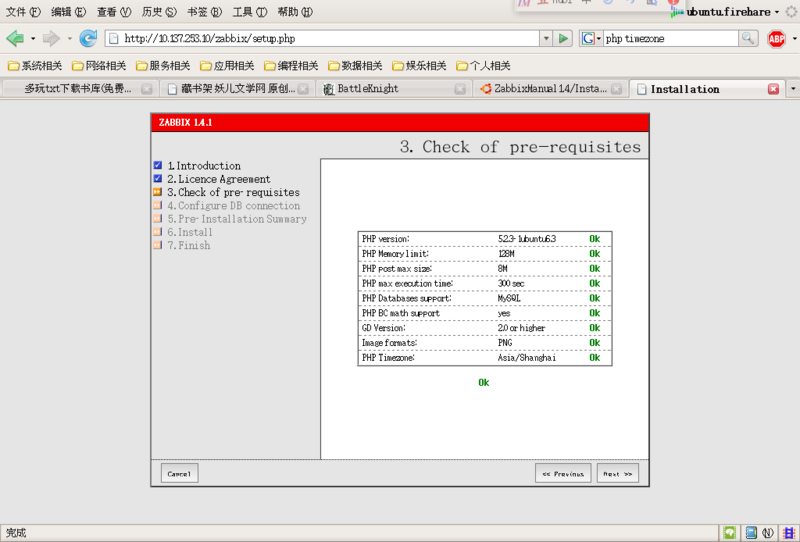Reload the page with the refresh icon

[x=88, y=38]
